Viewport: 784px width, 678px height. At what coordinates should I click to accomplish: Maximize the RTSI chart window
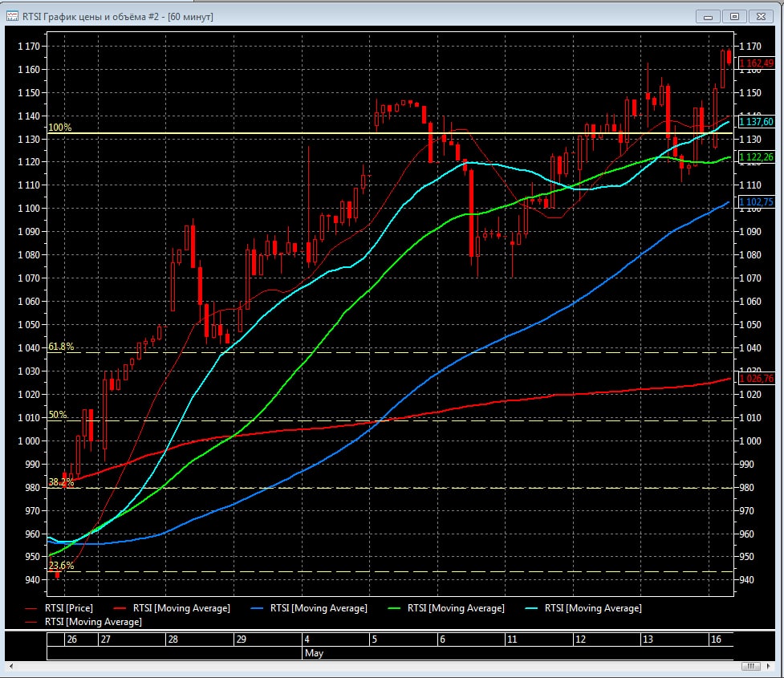(733, 16)
